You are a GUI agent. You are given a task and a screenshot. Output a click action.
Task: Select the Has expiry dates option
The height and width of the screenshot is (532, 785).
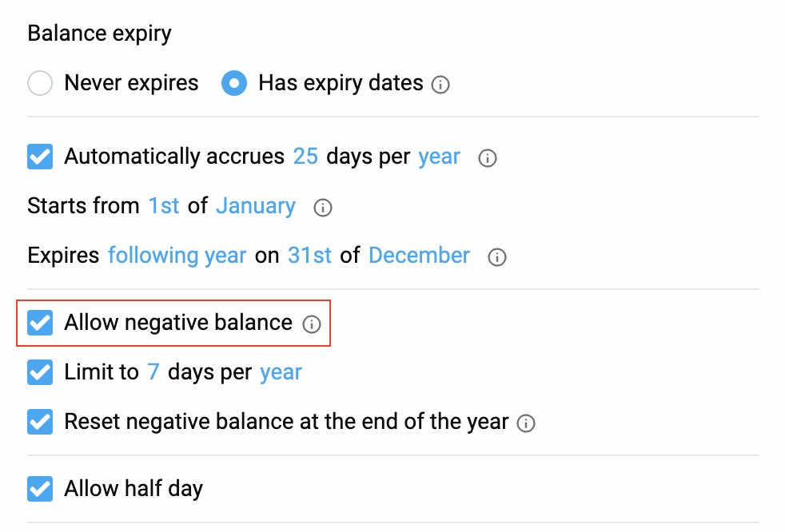pos(234,83)
